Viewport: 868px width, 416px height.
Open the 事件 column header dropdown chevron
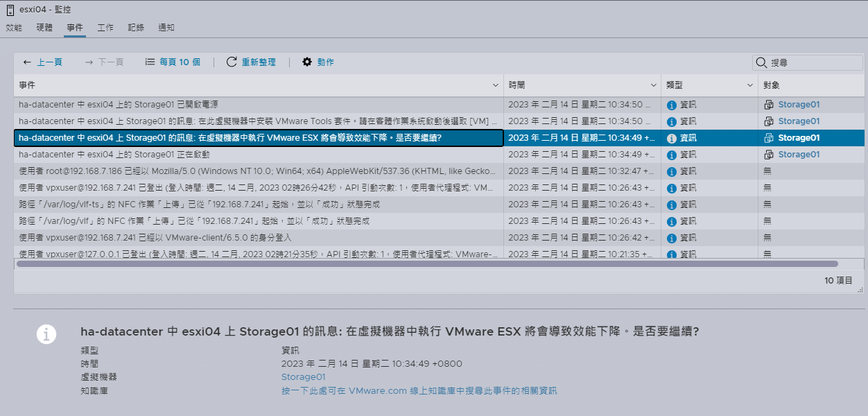click(x=496, y=85)
